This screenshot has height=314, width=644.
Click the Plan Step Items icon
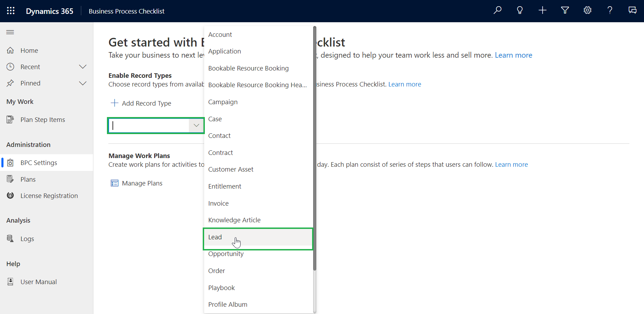(x=10, y=119)
